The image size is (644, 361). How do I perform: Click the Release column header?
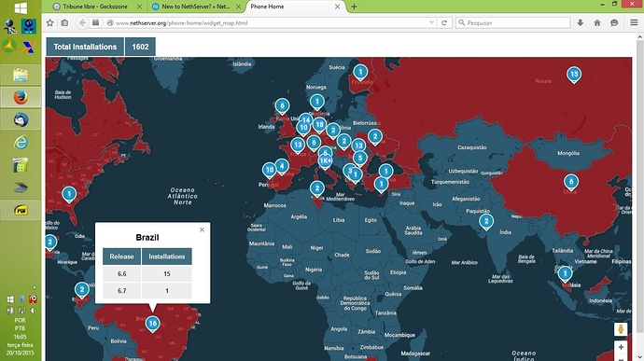click(121, 257)
